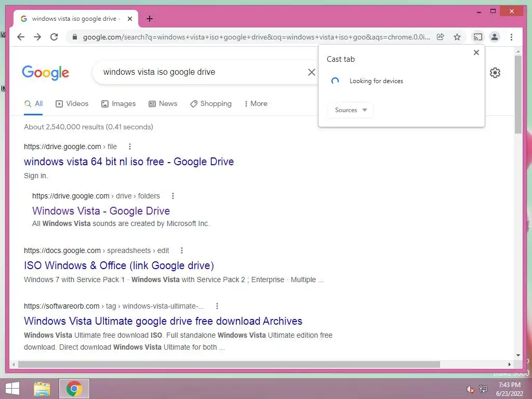Image resolution: width=532 pixels, height=399 pixels.
Task: Open File Explorer from taskbar
Action: pyautogui.click(x=42, y=389)
